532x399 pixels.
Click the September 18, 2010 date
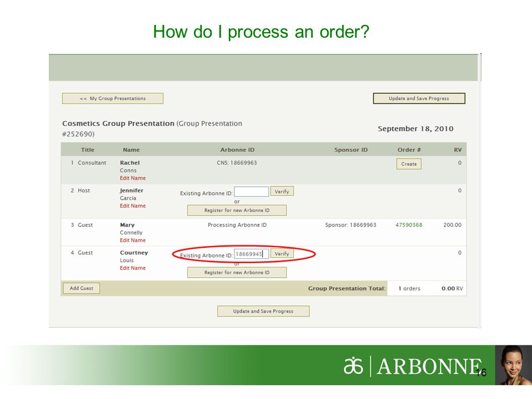(416, 129)
